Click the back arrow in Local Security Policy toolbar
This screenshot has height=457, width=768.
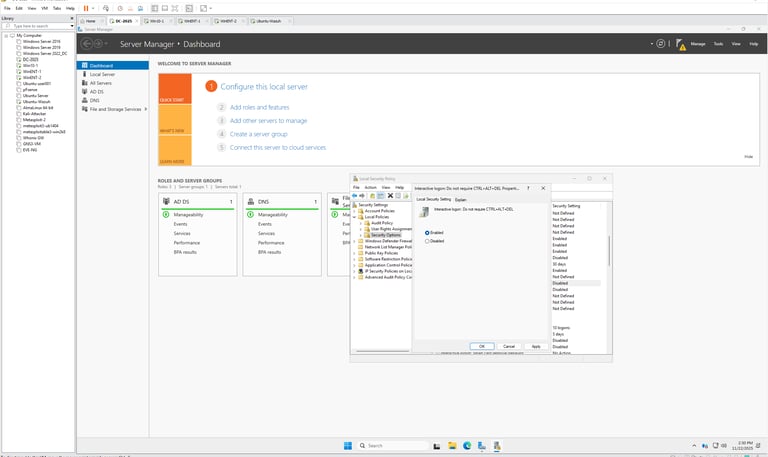[x=355, y=196]
